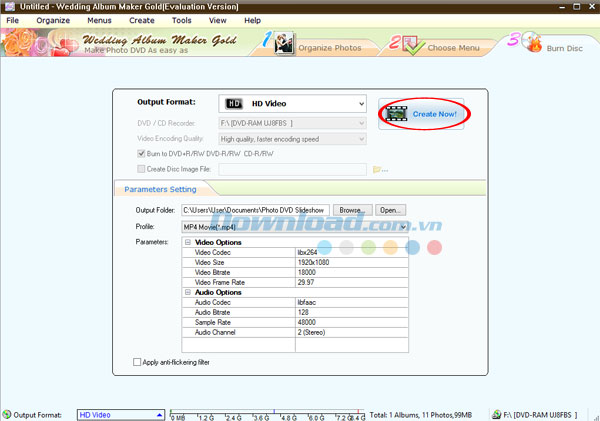Select the Video Bitrate 18000 value
The image size is (600, 421).
(352, 272)
